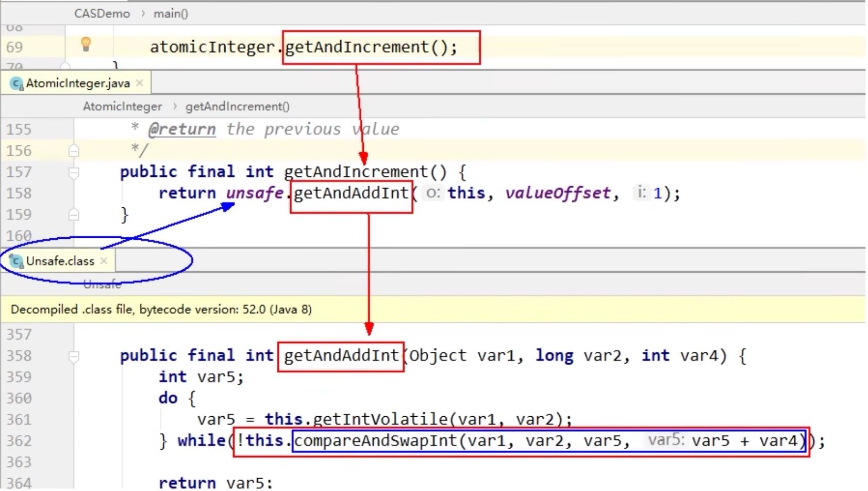Image resolution: width=868 pixels, height=491 pixels.
Task: Click the getIntVolatile call on line 361
Action: (x=380, y=419)
